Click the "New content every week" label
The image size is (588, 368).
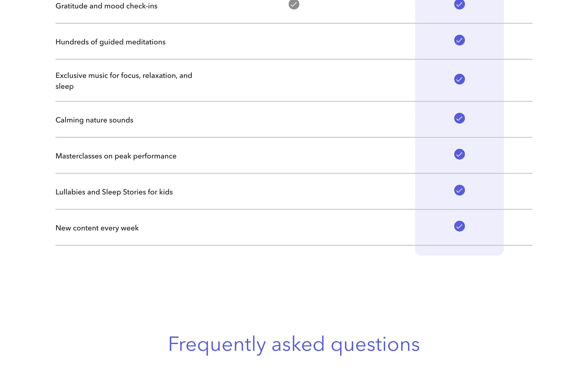[97, 228]
